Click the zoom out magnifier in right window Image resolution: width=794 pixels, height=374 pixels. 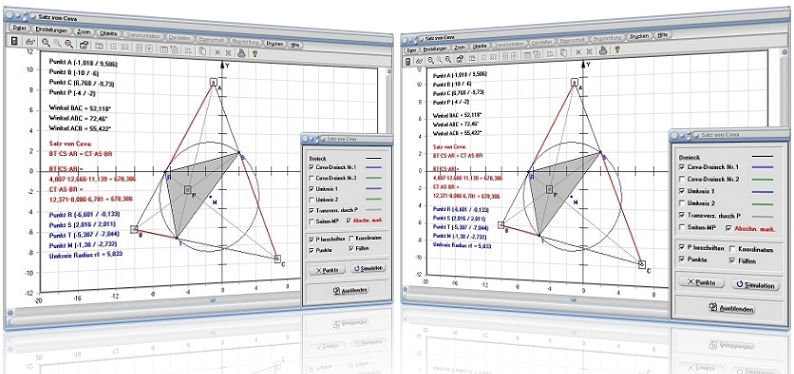pos(448,58)
